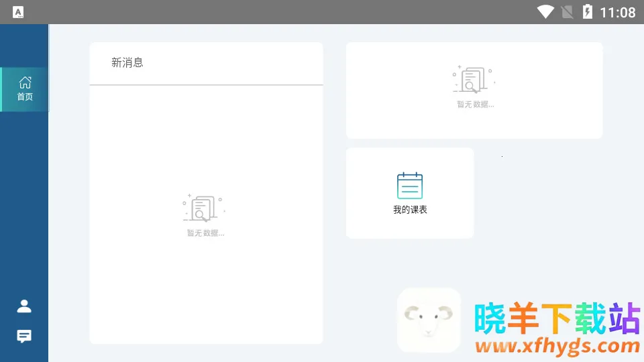The image size is (644, 362).
Task: Tap the battery charging icon in status bar
Action: coord(588,12)
